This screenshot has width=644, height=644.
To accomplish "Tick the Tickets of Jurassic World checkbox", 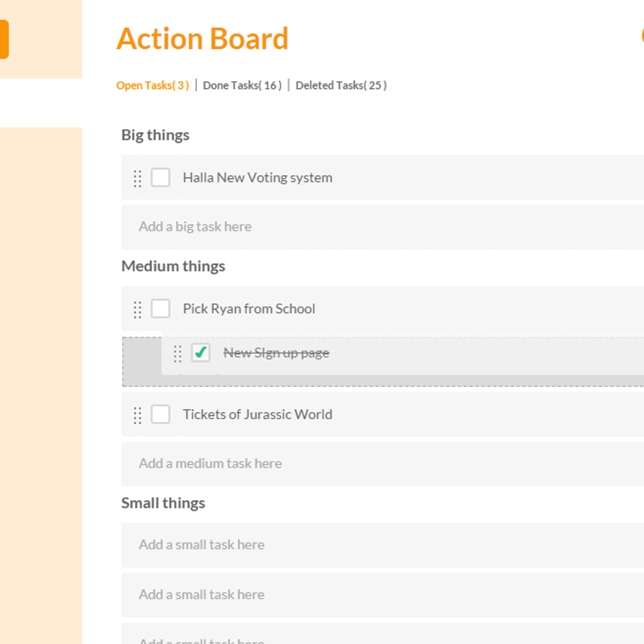I will point(160,414).
